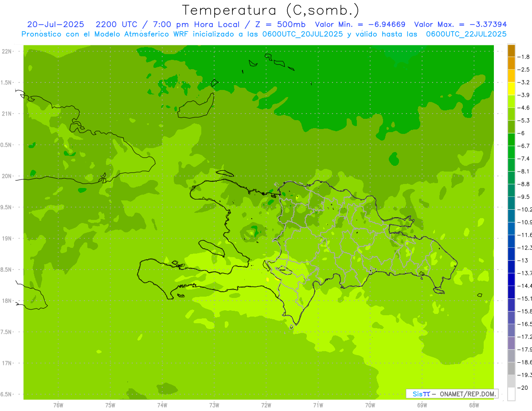This screenshot has height=411, width=532.
Task: Click the valid-until time "0600UTC_22JUL2025"
Action: 466,34
